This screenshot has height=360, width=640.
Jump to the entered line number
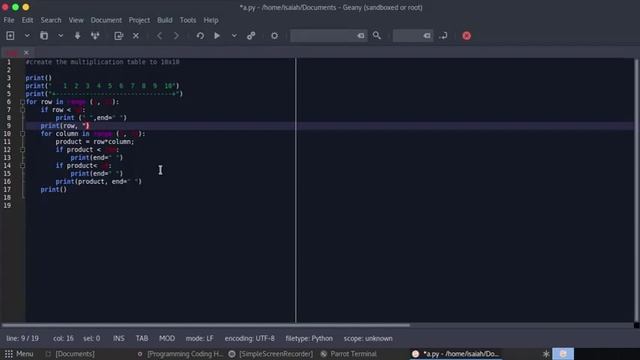444,36
